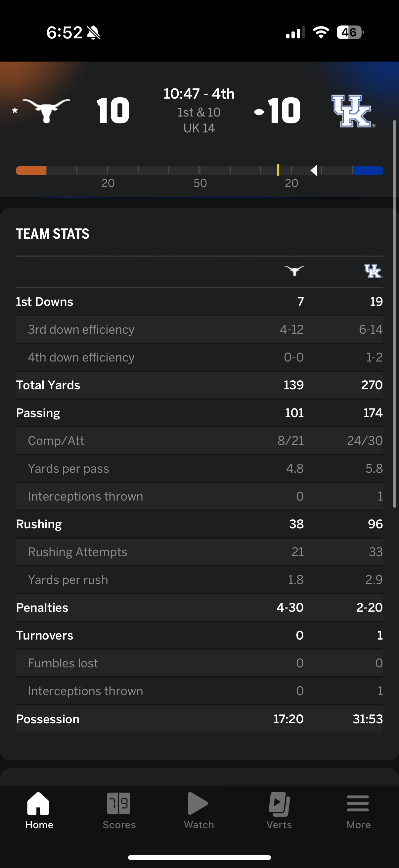Tap the white ball position arrow on field bar
The height and width of the screenshot is (868, 399).
click(x=314, y=170)
